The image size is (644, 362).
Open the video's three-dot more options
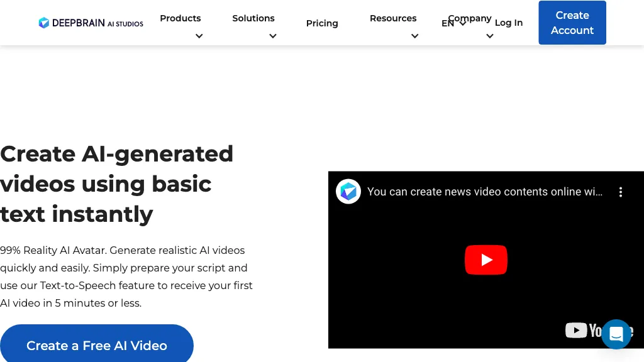pos(620,192)
